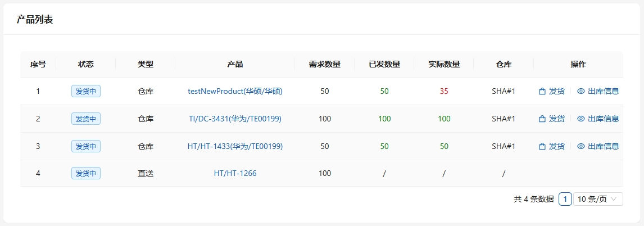Open testNewProduct(华硕/华硕) product link
This screenshot has width=644, height=226.
pyautogui.click(x=235, y=91)
